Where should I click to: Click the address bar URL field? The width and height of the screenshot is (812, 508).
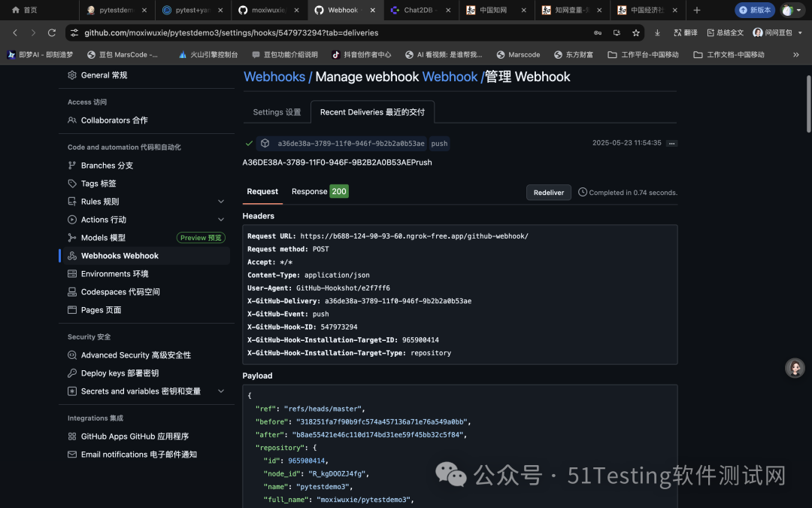pos(332,32)
